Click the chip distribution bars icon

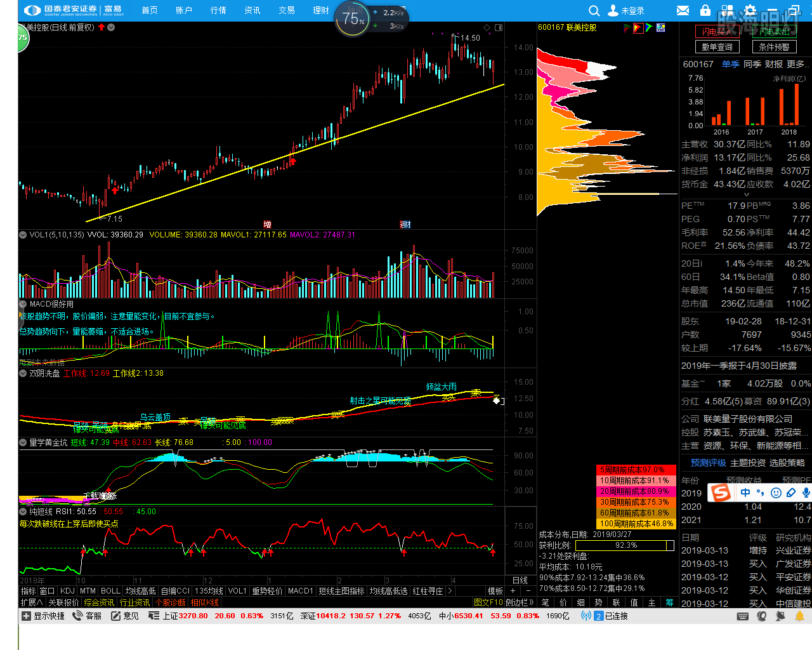[627, 28]
